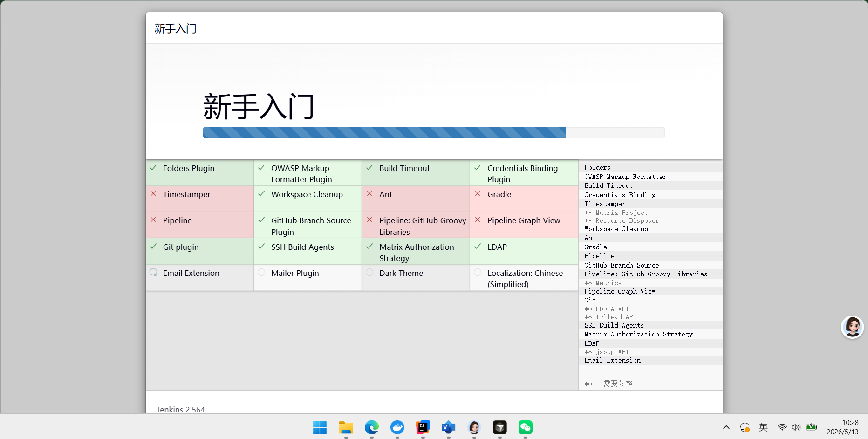This screenshot has width=868, height=439.
Task: Click '** Matrix Project' log entry
Action: pos(616,213)
